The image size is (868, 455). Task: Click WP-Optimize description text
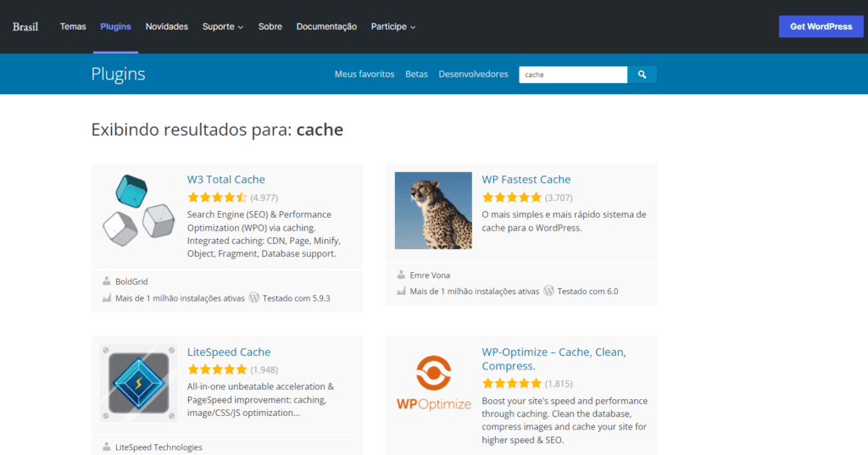click(x=564, y=420)
